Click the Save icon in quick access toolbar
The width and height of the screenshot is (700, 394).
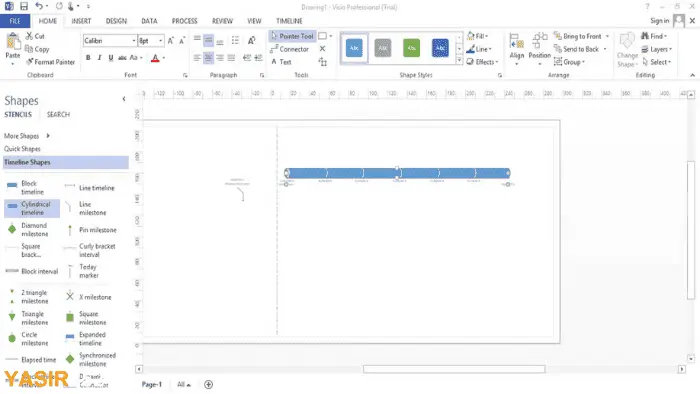tap(24, 6)
